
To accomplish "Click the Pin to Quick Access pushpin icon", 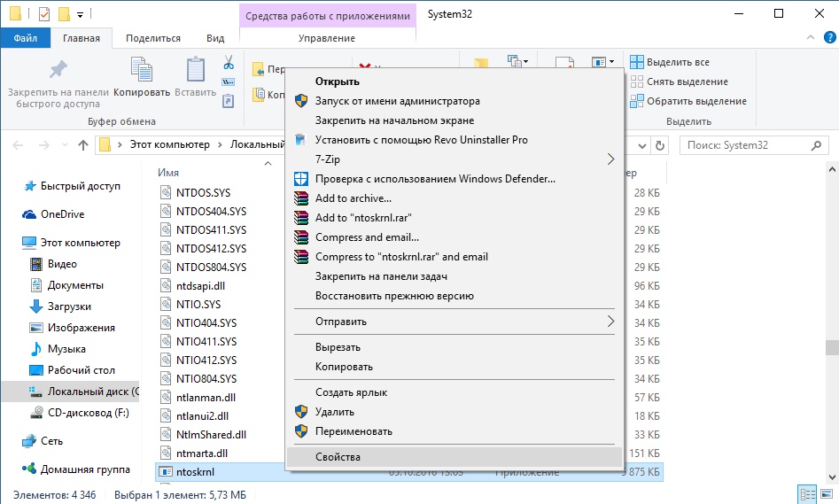I will (58, 71).
